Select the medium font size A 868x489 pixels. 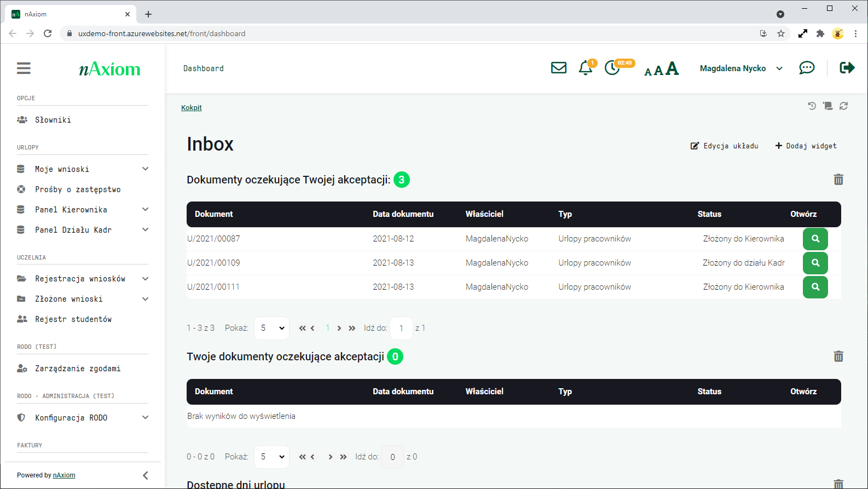658,70
